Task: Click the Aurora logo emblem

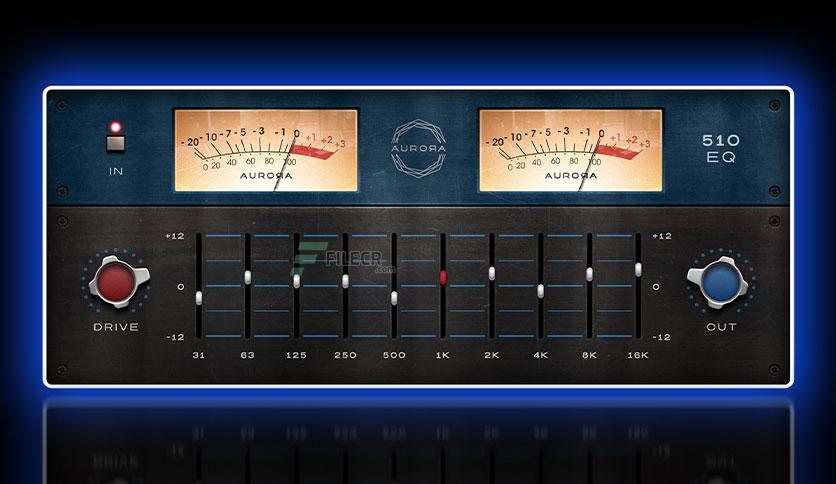Action: pos(419,148)
